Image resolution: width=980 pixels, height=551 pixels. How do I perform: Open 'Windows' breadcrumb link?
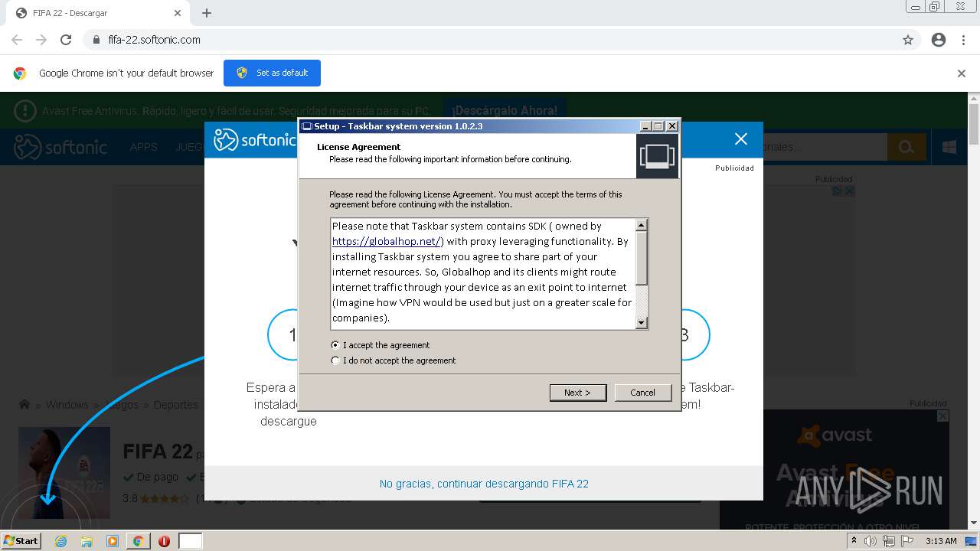point(67,405)
